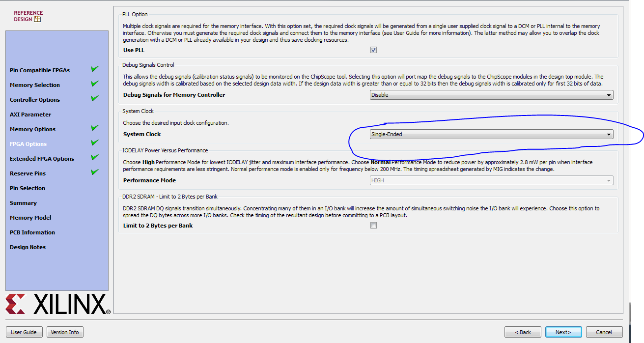Click the green checkmark beside Extended FPGA Options
Image resolution: width=644 pixels, height=343 pixels.
tap(95, 158)
